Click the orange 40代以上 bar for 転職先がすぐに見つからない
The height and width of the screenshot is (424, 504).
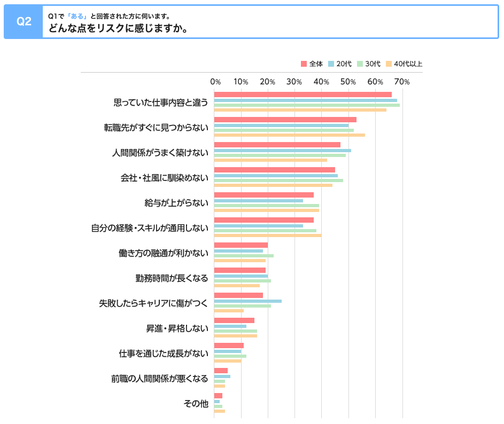click(x=289, y=135)
